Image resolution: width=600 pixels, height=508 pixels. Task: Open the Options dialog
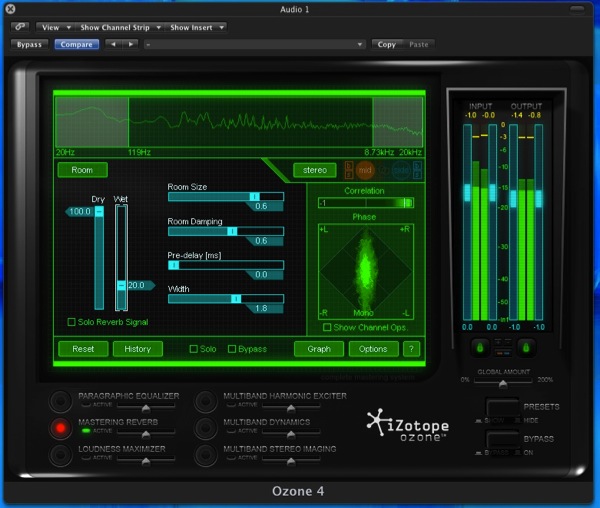click(x=373, y=349)
